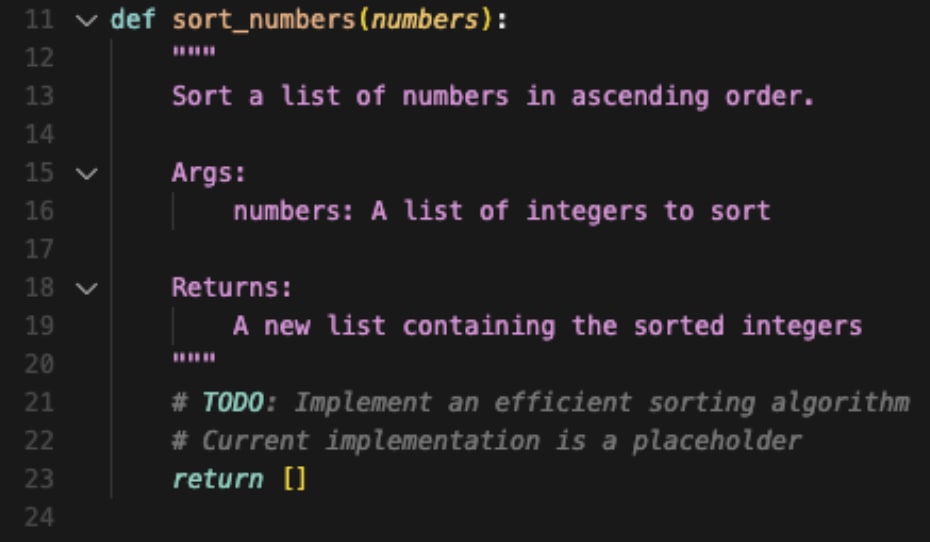Image resolution: width=930 pixels, height=542 pixels.
Task: Select line number 13 in the gutter
Action: [39, 97]
